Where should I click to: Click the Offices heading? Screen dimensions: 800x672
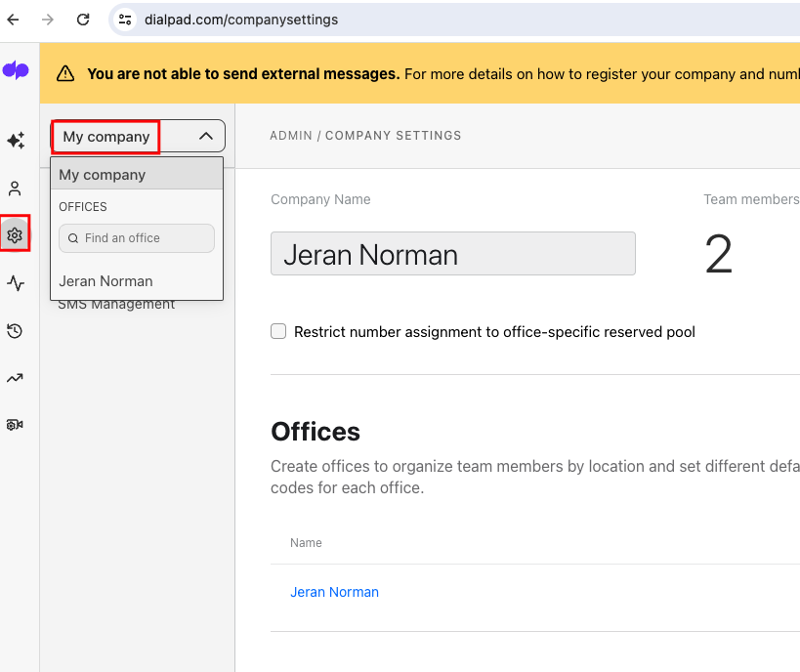(316, 432)
